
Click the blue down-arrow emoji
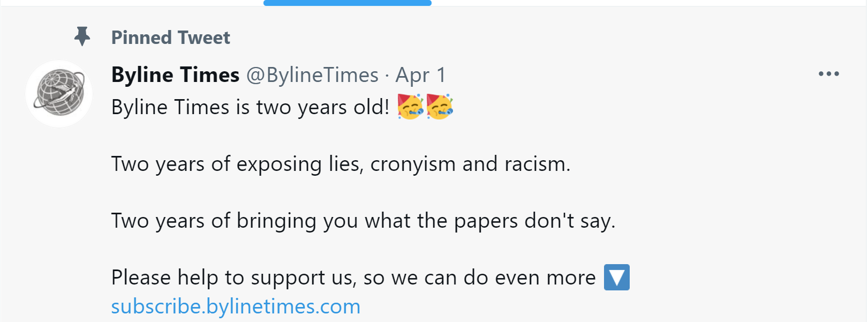click(616, 277)
